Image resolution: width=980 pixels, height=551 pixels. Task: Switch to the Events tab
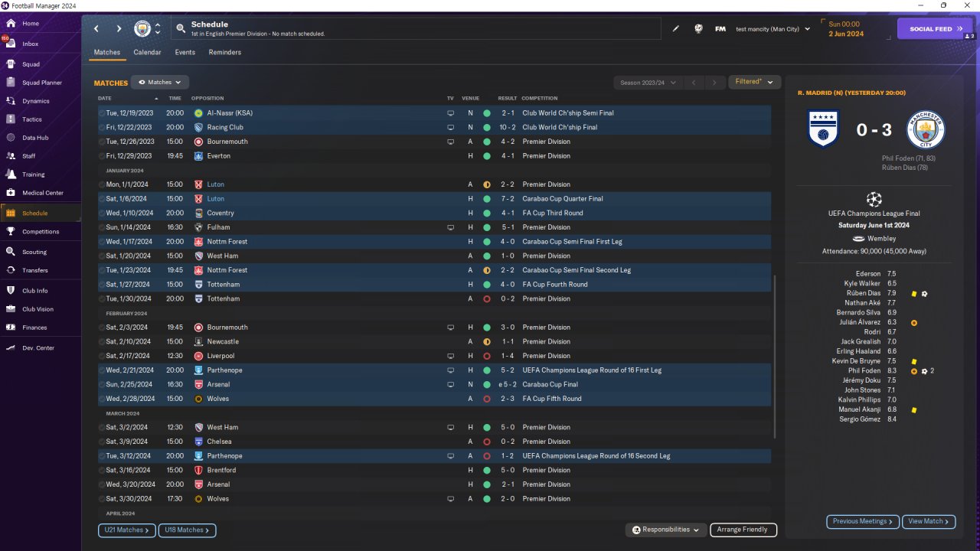tap(185, 52)
